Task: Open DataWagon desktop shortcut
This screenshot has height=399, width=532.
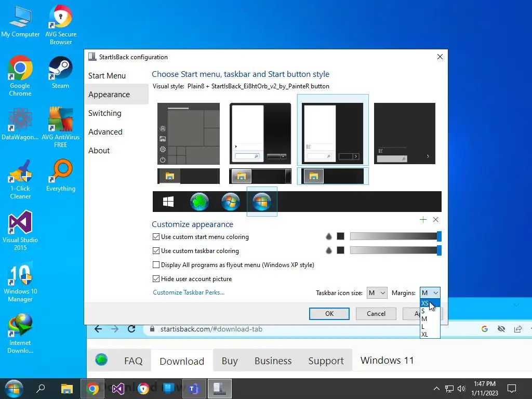Action: pyautogui.click(x=20, y=124)
